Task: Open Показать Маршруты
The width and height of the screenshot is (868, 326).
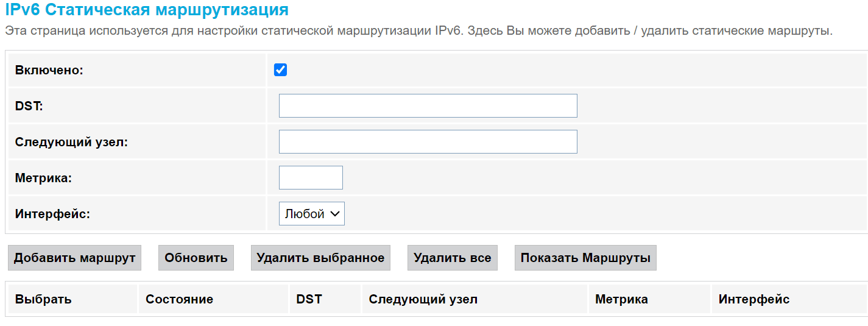Action: pos(585,258)
